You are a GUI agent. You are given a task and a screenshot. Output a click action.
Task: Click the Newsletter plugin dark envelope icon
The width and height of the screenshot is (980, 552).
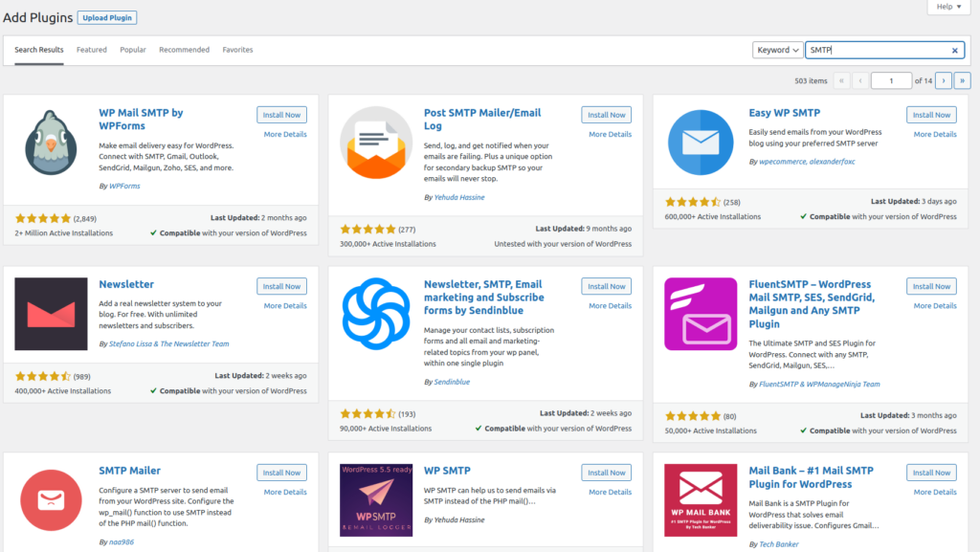[52, 314]
